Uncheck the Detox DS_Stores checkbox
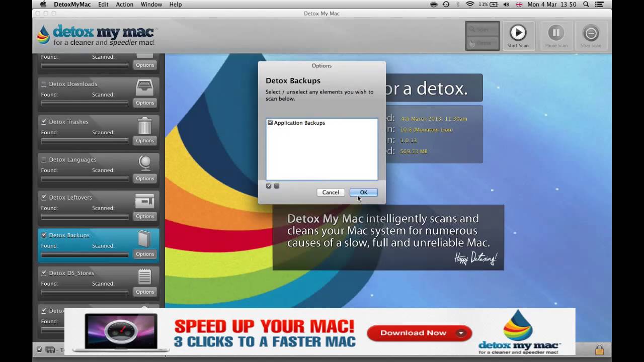644x362 pixels. [x=44, y=273]
